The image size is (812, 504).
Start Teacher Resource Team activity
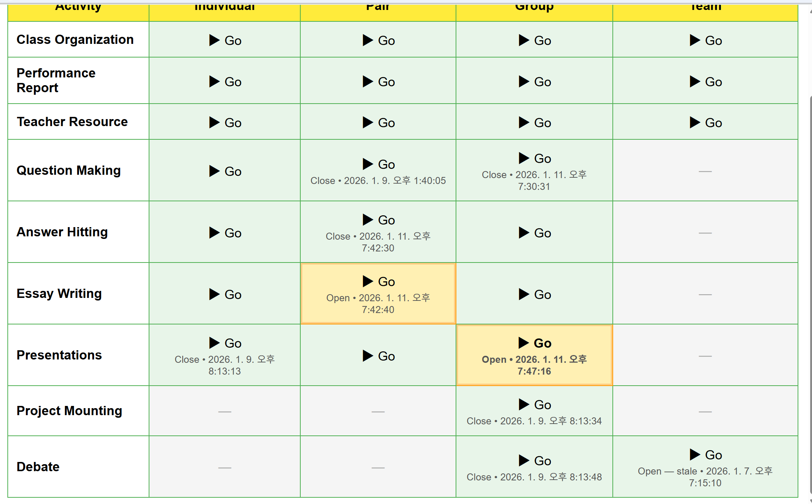click(705, 122)
